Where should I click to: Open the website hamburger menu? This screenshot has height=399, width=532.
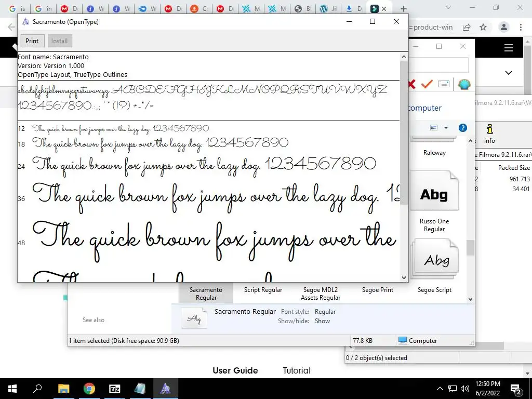click(x=508, y=47)
